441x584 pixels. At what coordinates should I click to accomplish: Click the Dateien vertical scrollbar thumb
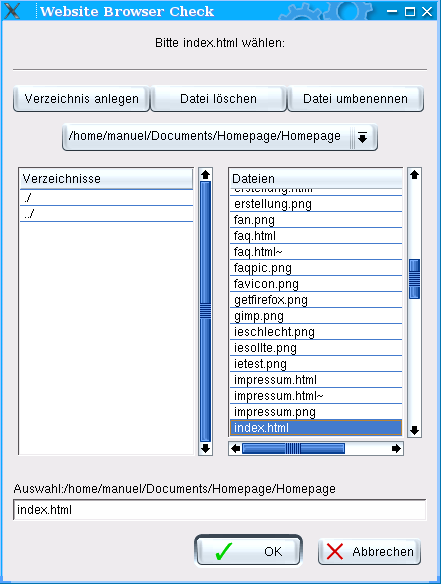point(414,279)
